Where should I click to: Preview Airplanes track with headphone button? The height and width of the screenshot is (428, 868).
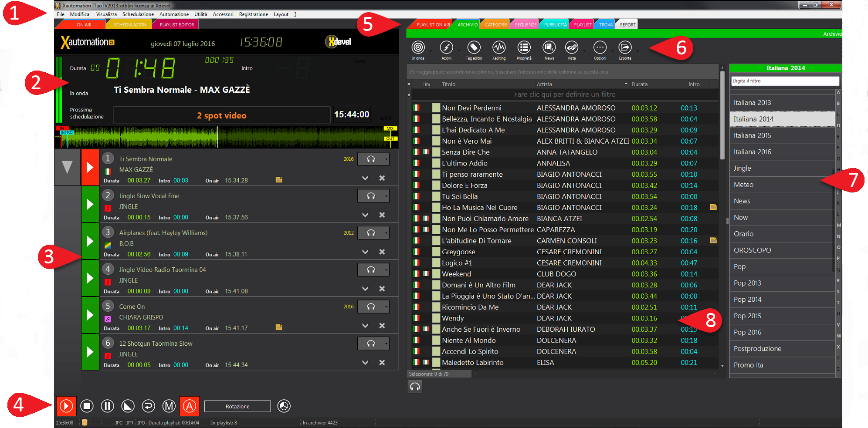tap(370, 233)
